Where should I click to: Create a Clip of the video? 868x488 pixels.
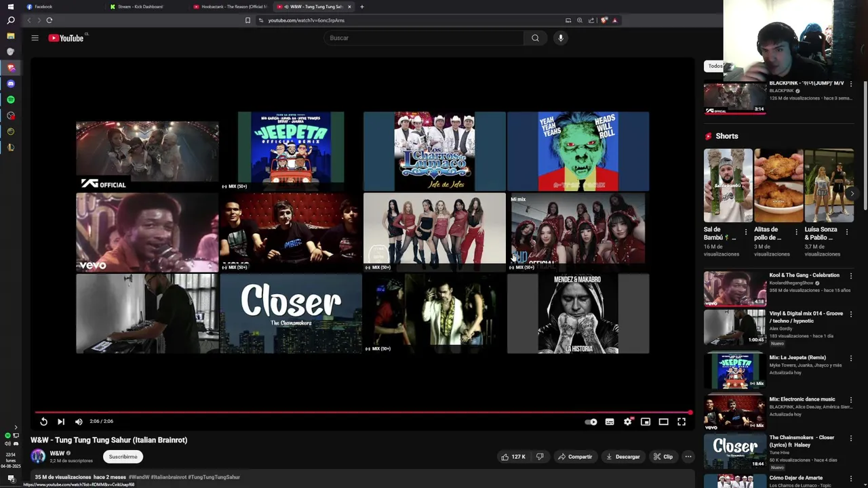point(663,457)
